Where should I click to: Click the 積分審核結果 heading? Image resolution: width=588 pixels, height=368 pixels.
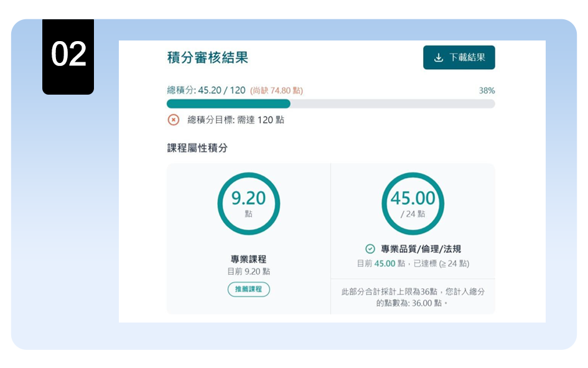(x=208, y=58)
